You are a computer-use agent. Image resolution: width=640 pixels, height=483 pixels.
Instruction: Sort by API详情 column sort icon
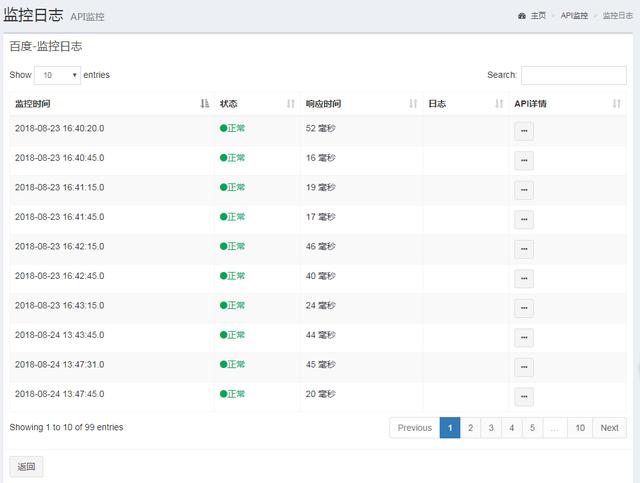[616, 104]
